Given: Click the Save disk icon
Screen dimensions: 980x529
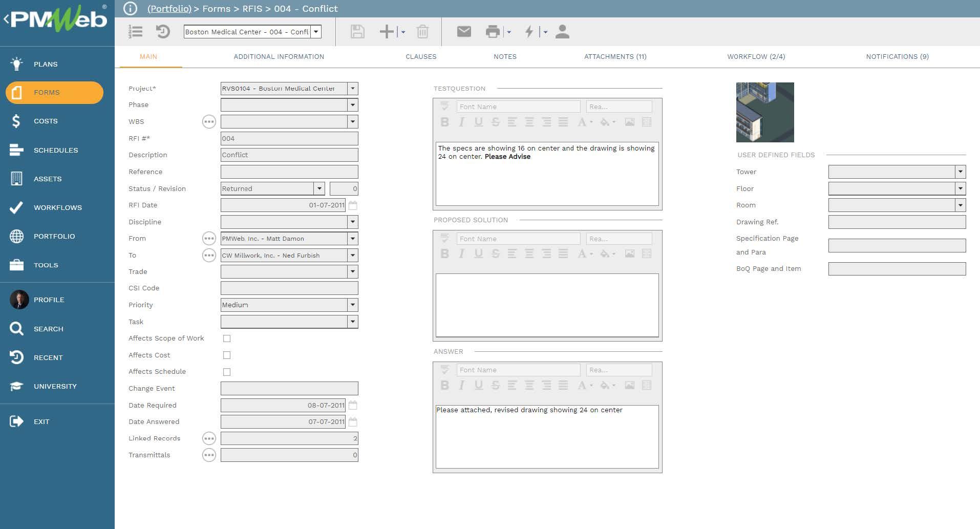Looking at the screenshot, I should (x=357, y=32).
